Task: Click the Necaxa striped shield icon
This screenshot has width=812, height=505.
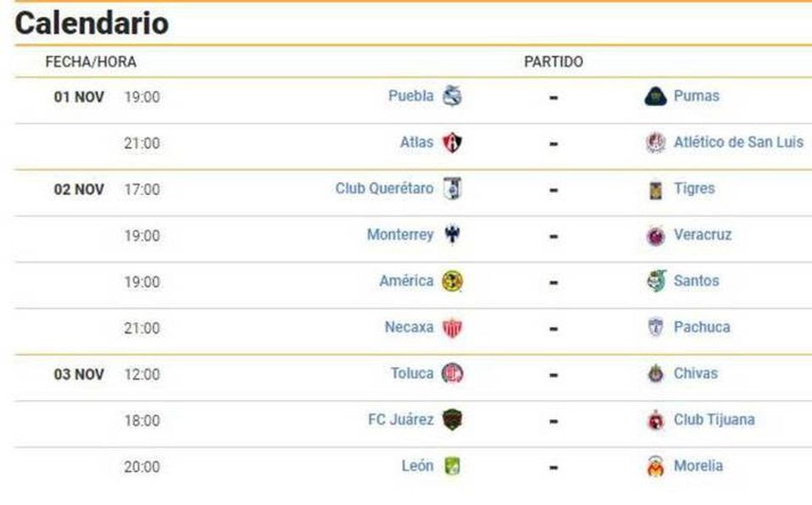Action: point(452,328)
